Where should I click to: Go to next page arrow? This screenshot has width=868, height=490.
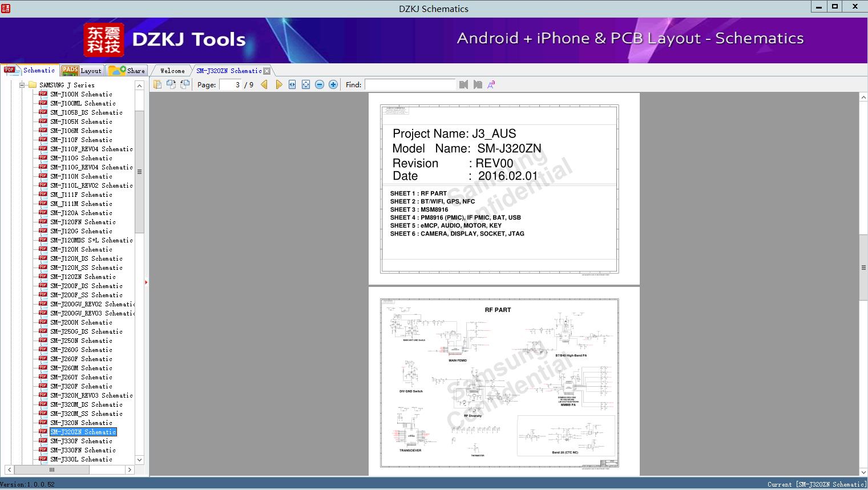(x=278, y=84)
